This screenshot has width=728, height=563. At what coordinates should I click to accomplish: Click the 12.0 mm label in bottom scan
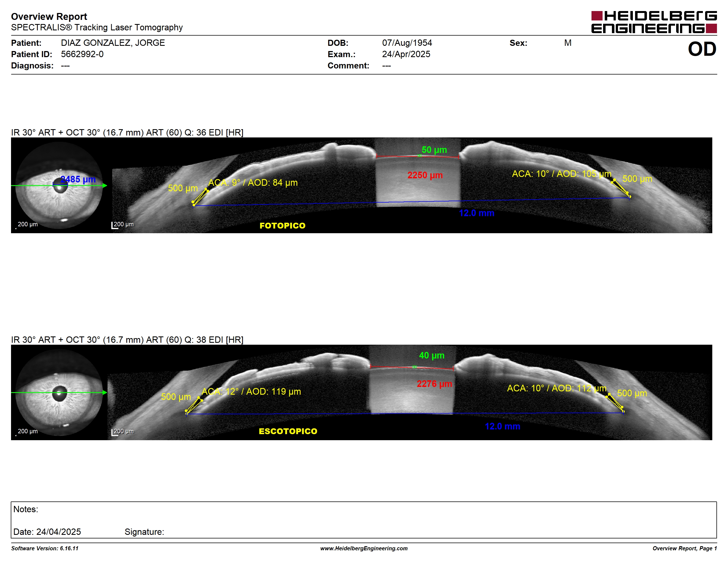pos(502,426)
